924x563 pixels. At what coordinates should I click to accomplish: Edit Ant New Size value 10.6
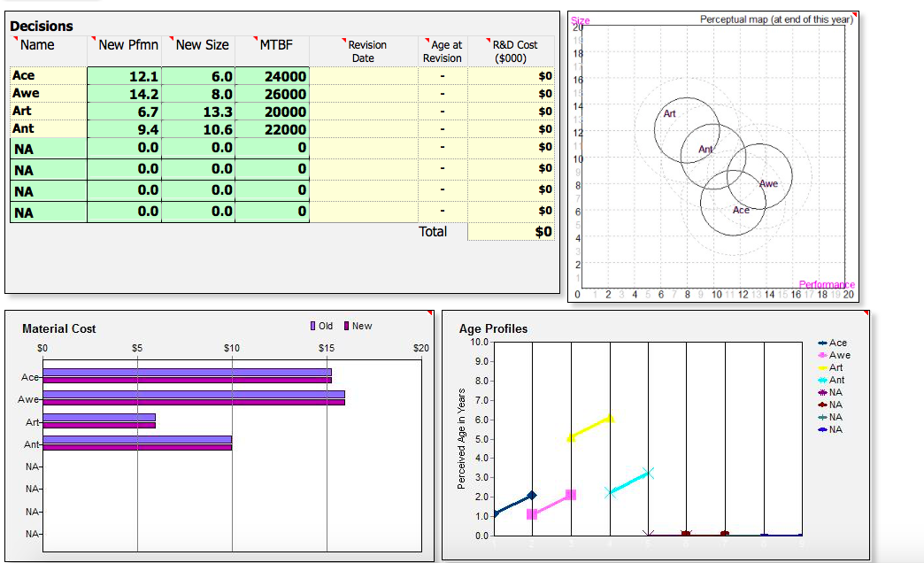click(198, 129)
